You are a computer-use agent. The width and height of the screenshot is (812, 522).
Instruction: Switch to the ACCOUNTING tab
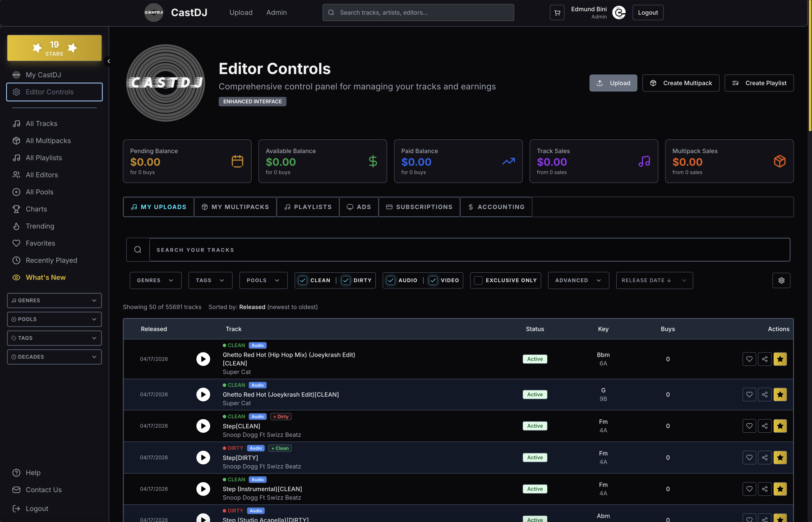click(x=496, y=207)
